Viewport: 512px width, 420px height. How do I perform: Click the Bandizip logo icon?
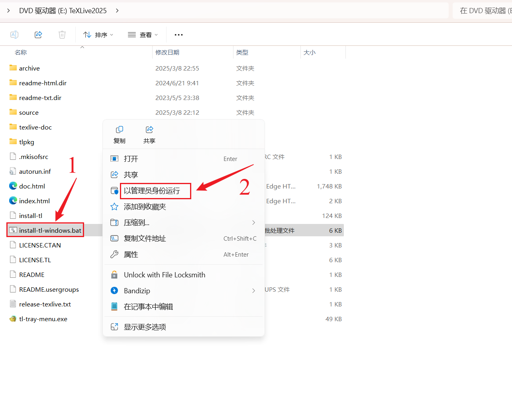[x=114, y=290]
